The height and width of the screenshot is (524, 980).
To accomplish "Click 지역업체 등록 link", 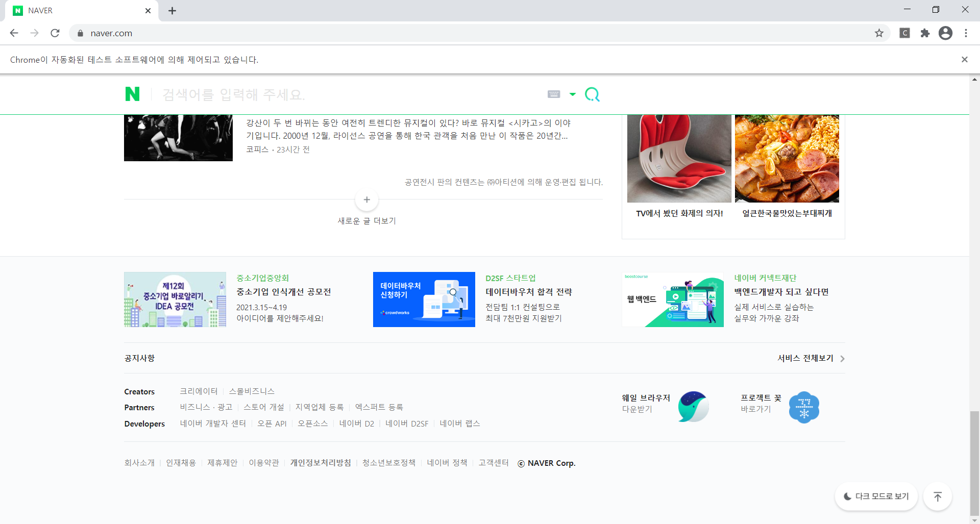I will point(320,407).
